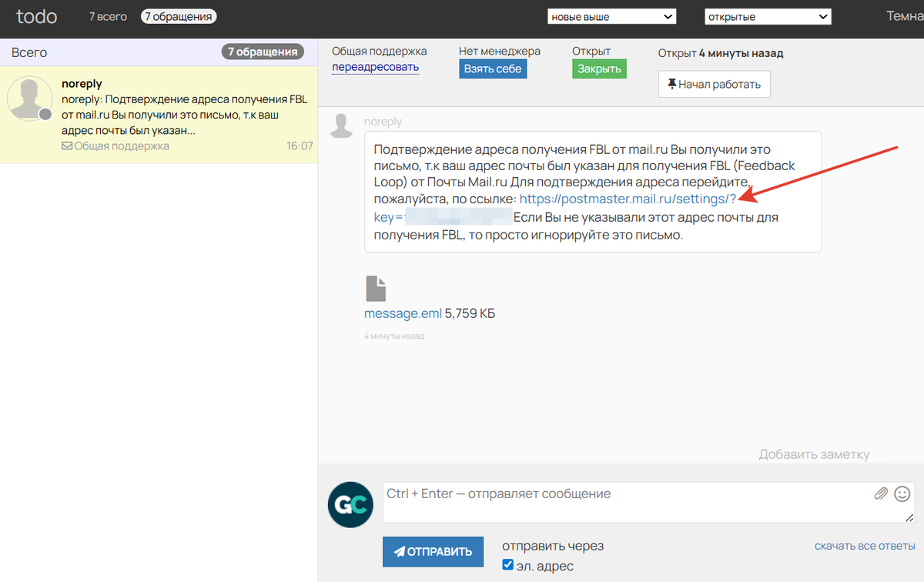Open the открытые status filter dropdown
The width and height of the screenshot is (924, 582).
(767, 17)
